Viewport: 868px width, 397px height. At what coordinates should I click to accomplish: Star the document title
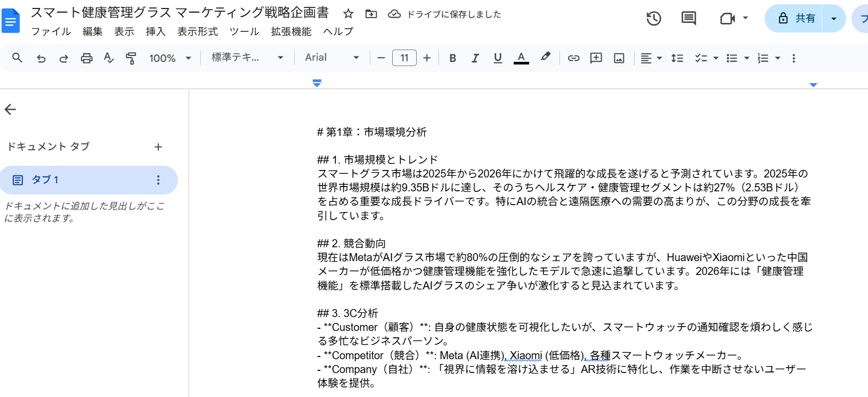tap(348, 14)
